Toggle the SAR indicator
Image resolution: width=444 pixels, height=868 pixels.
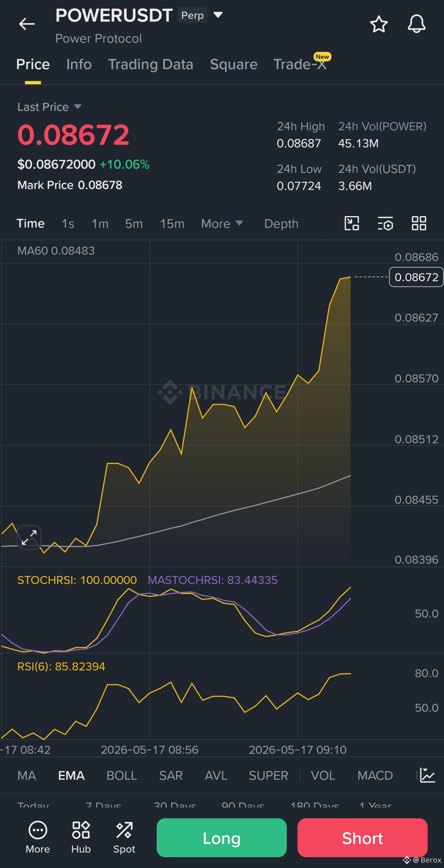click(171, 775)
